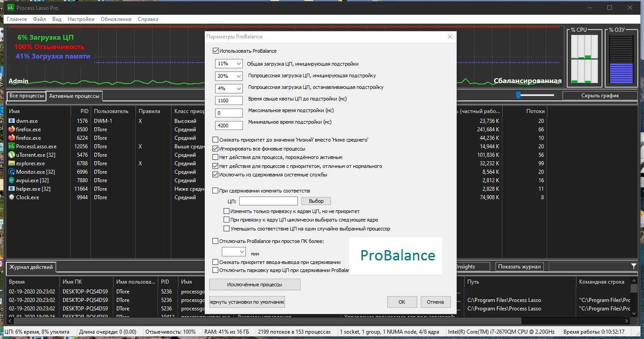Open the 'Обновления' menu
The height and width of the screenshot is (339, 644).
116,19
